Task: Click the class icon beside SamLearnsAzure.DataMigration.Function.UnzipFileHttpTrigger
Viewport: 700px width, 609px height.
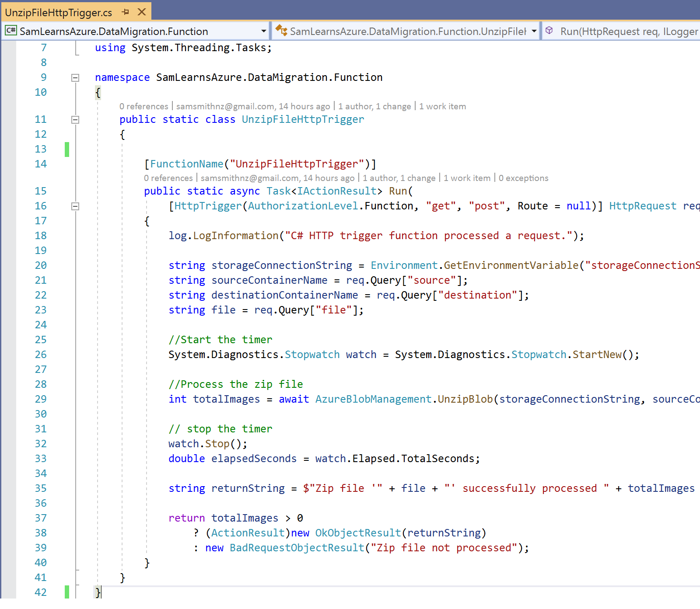Action: point(281,31)
